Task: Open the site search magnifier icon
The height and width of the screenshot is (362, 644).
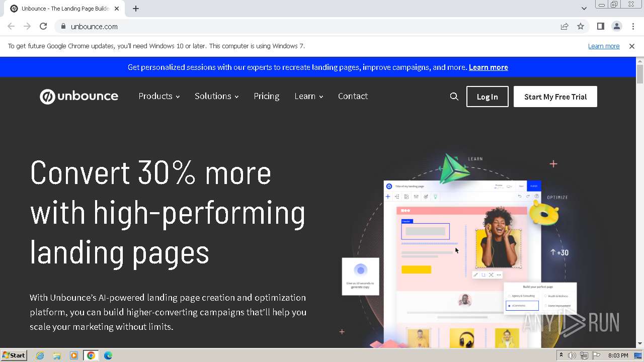Action: pyautogui.click(x=454, y=97)
